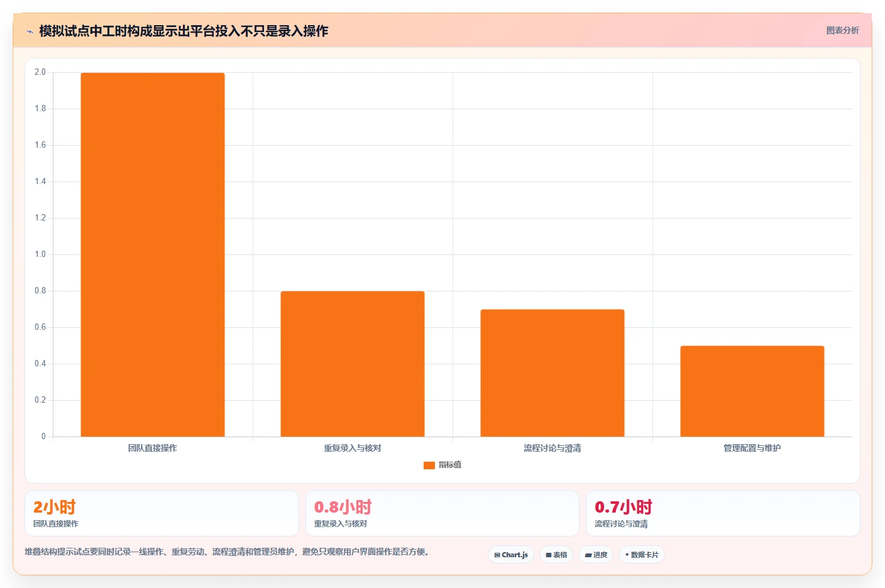Click the chart title 模拟试点中工时构成 text
Viewport: 885px width, 588px height.
(x=184, y=31)
